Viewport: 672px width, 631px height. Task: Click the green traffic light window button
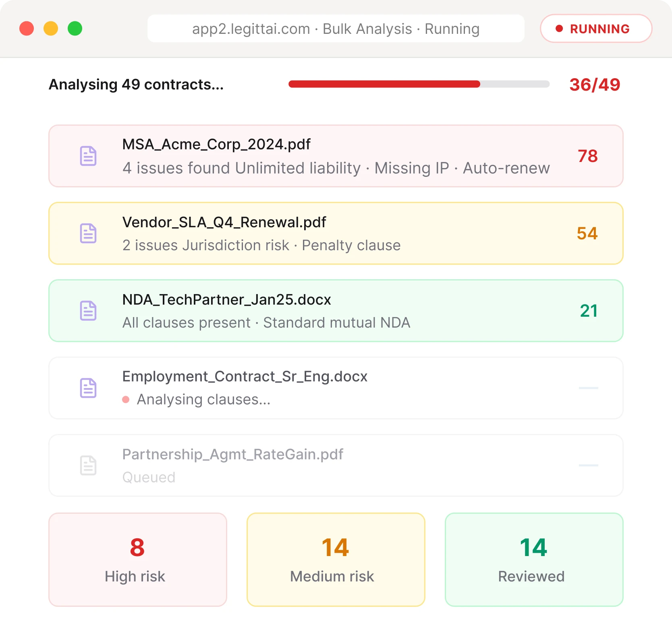point(75,29)
